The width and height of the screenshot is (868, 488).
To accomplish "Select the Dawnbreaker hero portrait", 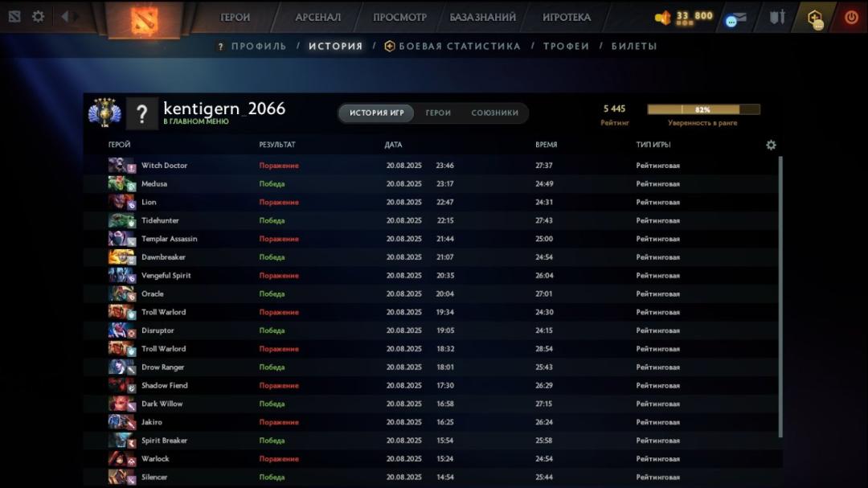I will point(122,256).
